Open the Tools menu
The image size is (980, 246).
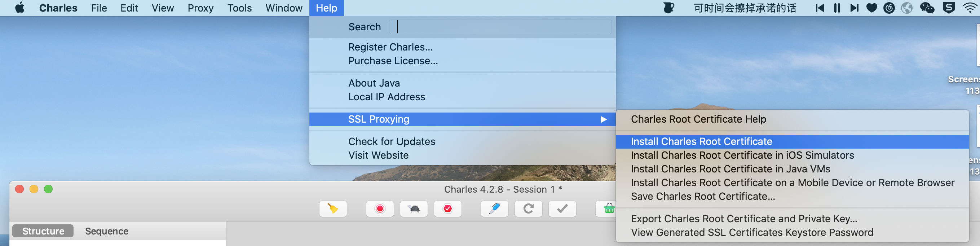pyautogui.click(x=239, y=8)
